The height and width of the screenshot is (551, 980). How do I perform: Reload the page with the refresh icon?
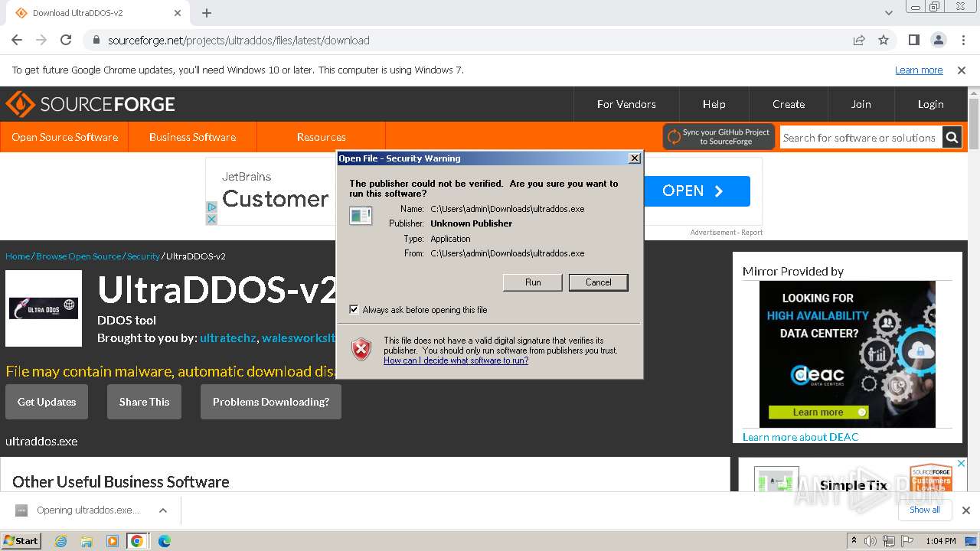[66, 40]
